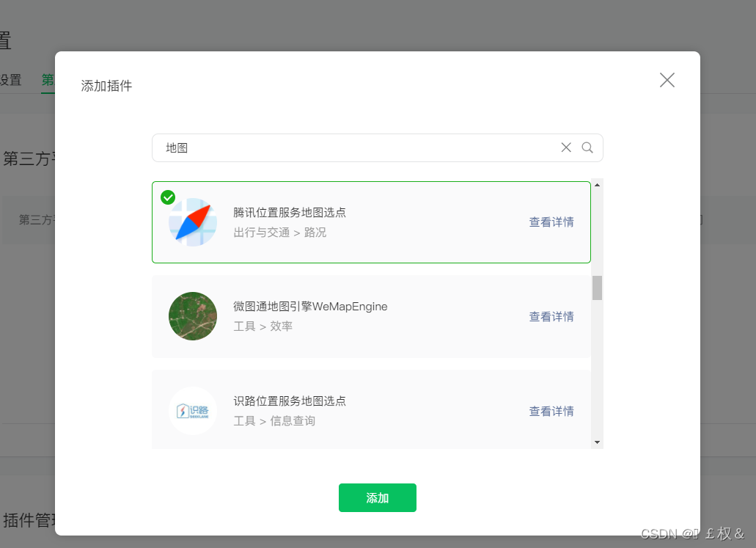756x548 pixels.
Task: Click the WeMapEngine satellite map thumbnail icon
Action: point(192,316)
